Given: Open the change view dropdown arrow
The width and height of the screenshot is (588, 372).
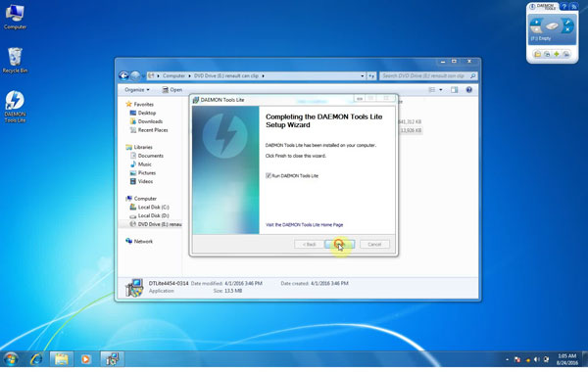Looking at the screenshot, I should (x=441, y=90).
